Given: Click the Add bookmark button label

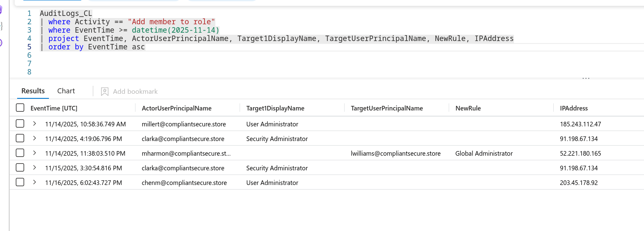Looking at the screenshot, I should point(135,91).
